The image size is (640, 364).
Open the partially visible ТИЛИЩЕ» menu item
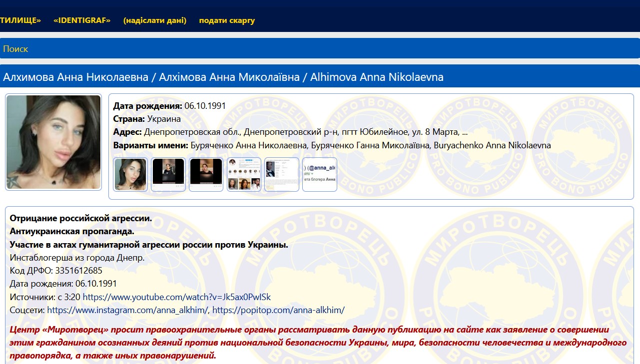click(20, 20)
